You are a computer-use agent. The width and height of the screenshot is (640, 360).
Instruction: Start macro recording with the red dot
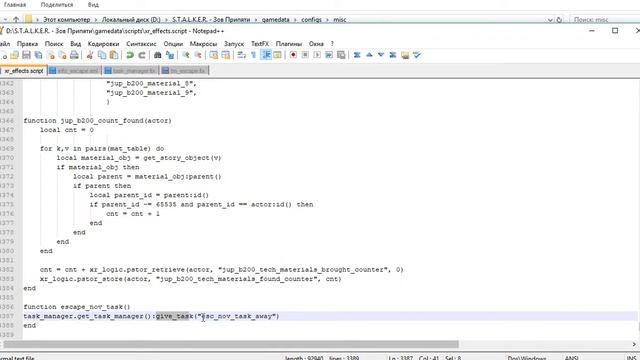coord(293,55)
